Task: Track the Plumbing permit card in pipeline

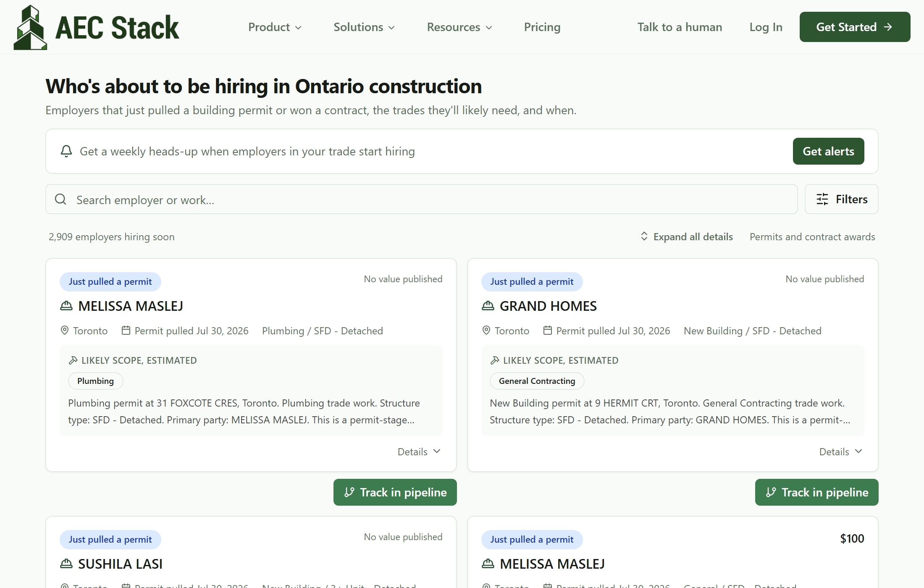Action: pyautogui.click(x=395, y=492)
